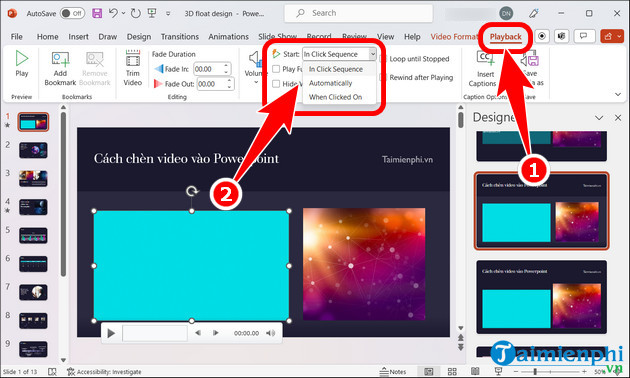Viewport: 630px width, 378px height.
Task: Select slide 5 thumbnail
Action: point(33,235)
